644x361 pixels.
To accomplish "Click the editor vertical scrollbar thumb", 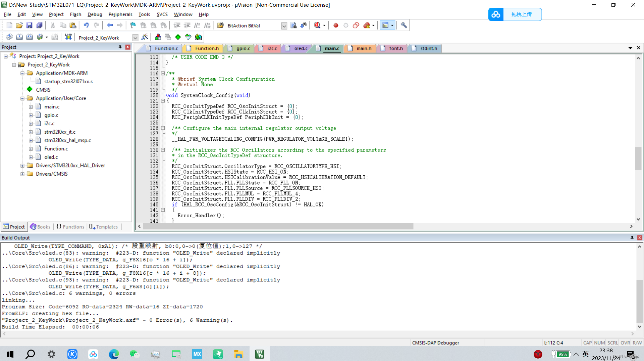I will coord(638,158).
